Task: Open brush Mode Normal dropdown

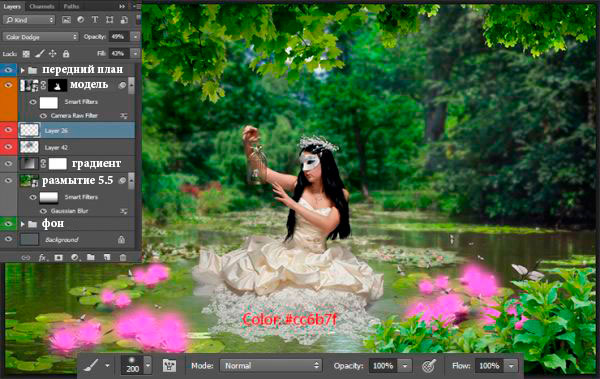Action: coord(271,366)
